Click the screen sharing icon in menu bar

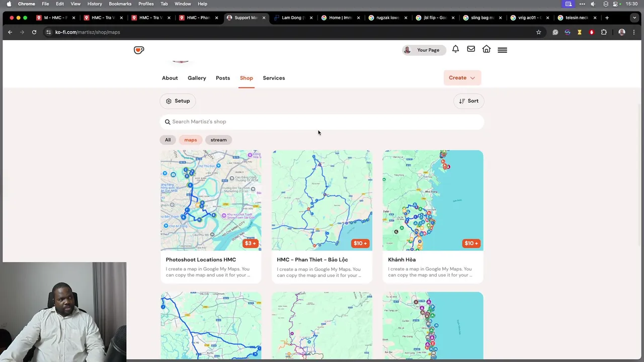coord(569,4)
